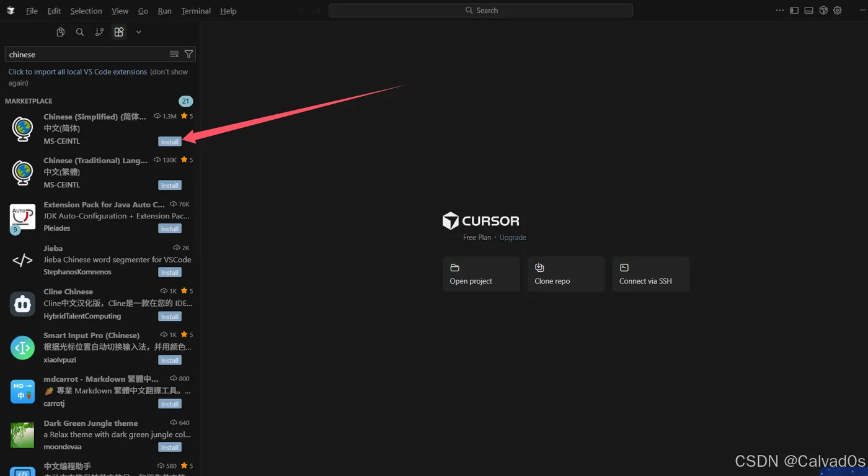Viewport: 868px width, 476px height.
Task: Click the StephanosKomnenos publisher name
Action: (x=77, y=272)
